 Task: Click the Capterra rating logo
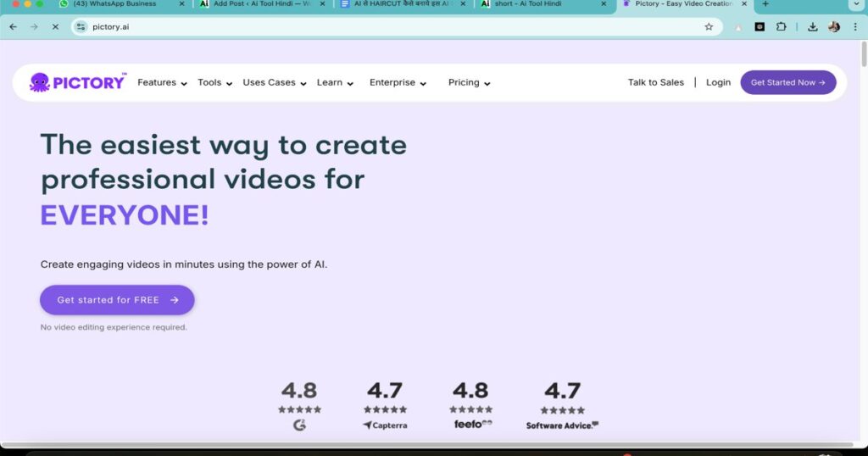pos(385,425)
